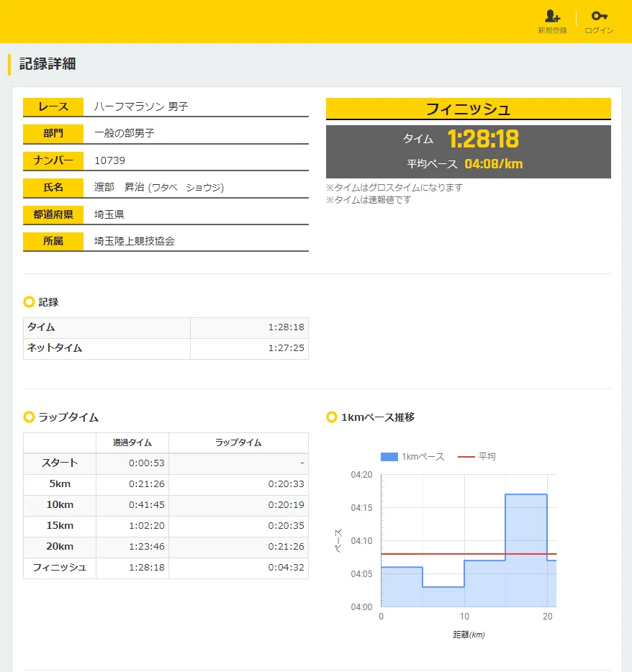Click the yellow circle beside ラップタイム heading
Screen dimensions: 632x672
click(29, 417)
